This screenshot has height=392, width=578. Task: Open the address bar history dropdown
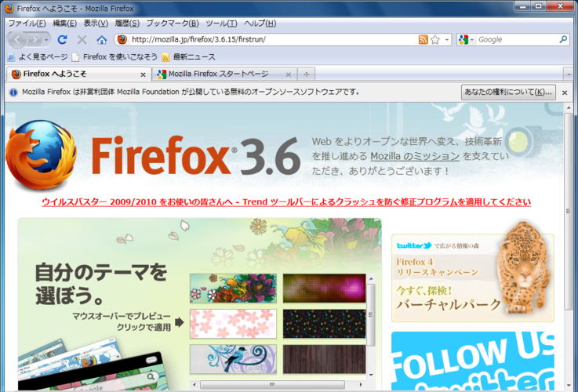click(447, 39)
